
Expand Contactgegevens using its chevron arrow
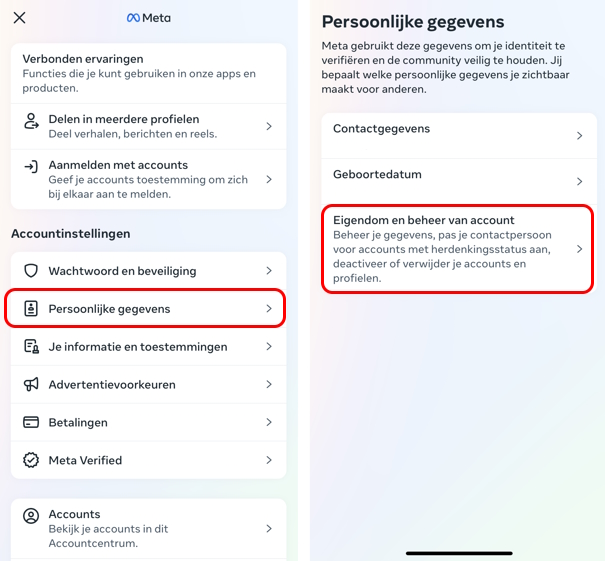pyautogui.click(x=580, y=135)
